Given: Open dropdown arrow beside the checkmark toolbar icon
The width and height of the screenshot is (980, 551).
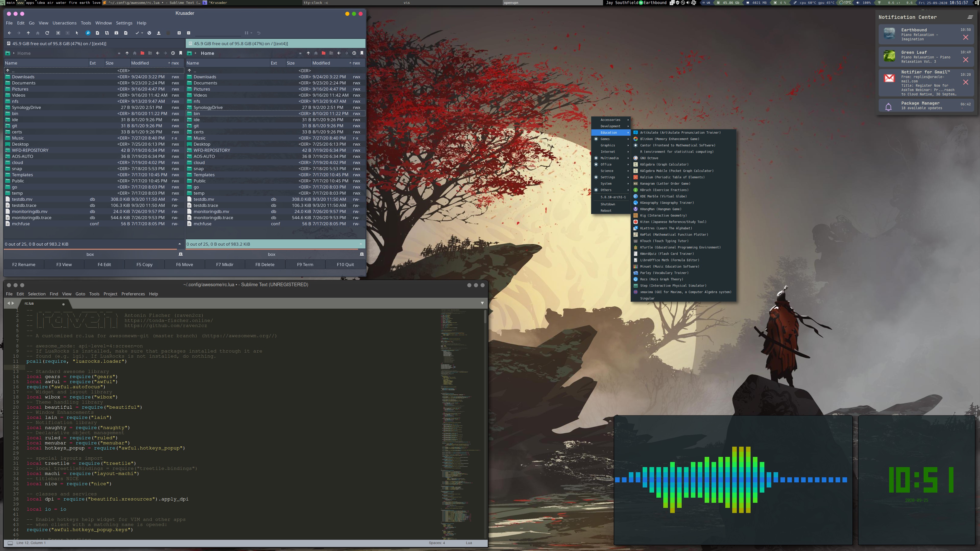Looking at the screenshot, I should coord(142,33).
